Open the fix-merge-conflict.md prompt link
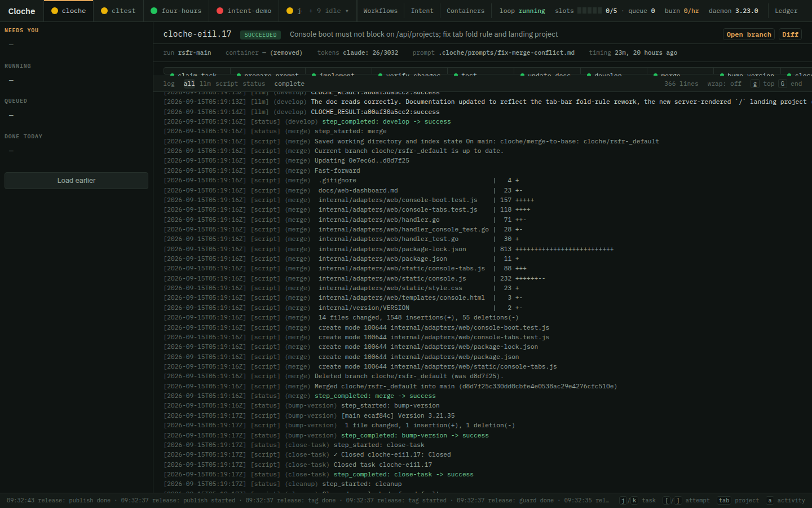Image resolution: width=812 pixels, height=508 pixels. tap(507, 52)
